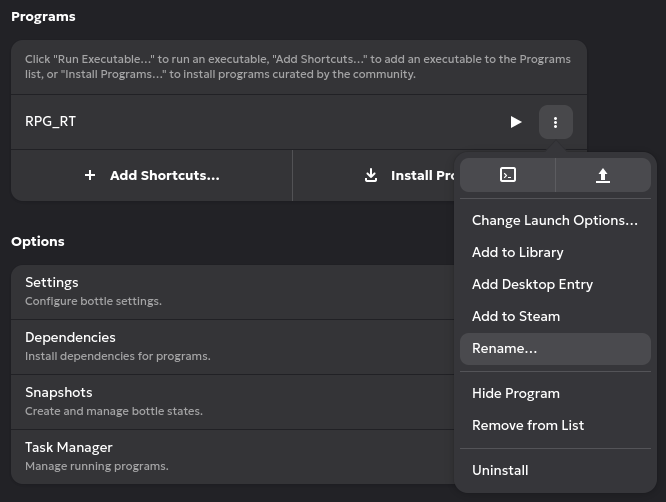
Task: Select Add to Library
Action: 517,252
